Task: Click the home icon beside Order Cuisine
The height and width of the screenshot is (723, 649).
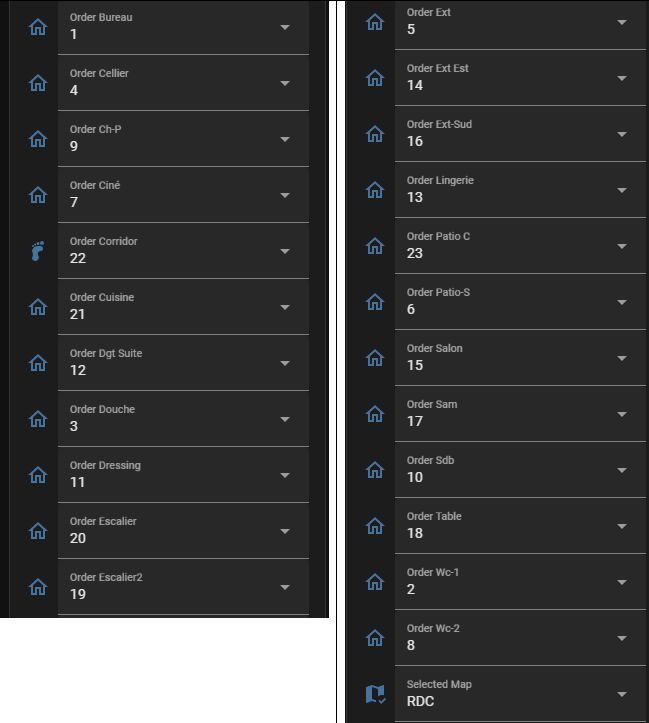Action: pyautogui.click(x=38, y=307)
